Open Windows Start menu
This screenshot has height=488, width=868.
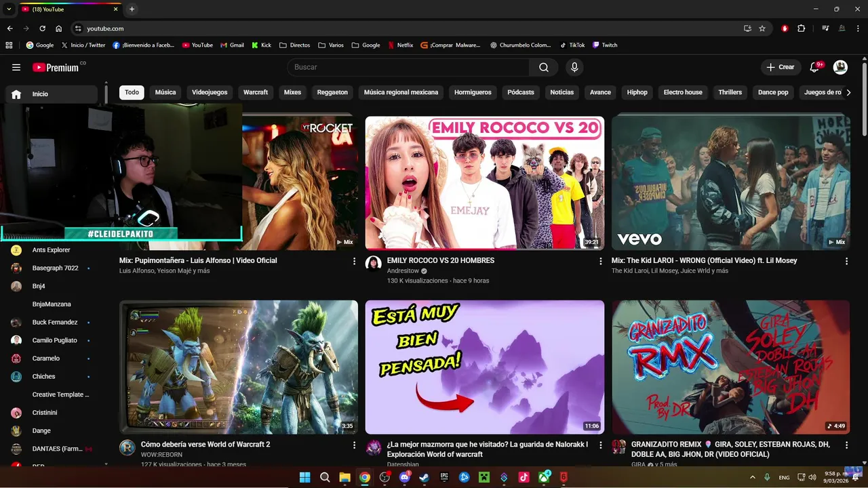[305, 477]
